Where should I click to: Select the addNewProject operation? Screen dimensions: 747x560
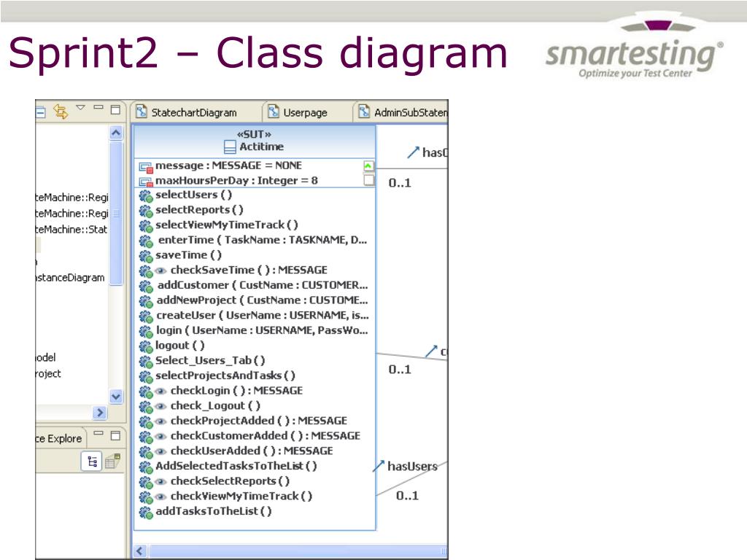click(262, 300)
